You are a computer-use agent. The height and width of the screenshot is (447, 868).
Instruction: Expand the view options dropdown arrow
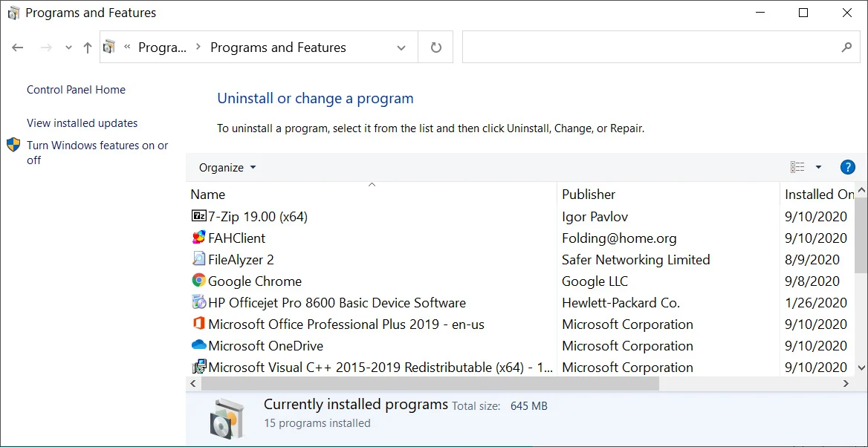(x=818, y=167)
